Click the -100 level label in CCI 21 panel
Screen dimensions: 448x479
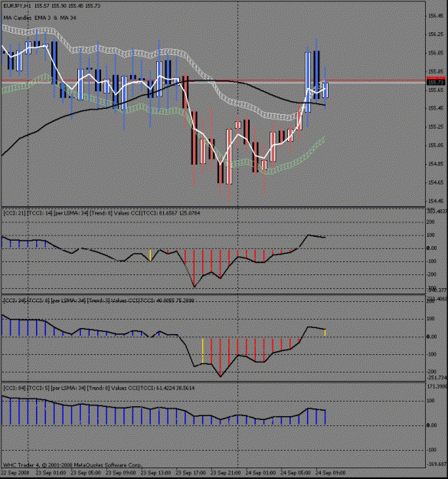430,261
